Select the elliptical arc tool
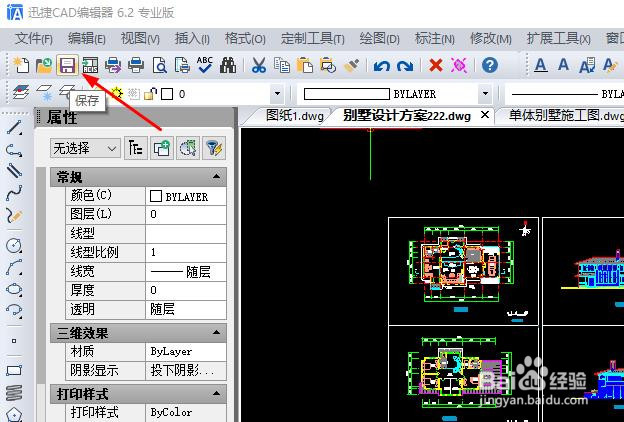 pos(14,310)
